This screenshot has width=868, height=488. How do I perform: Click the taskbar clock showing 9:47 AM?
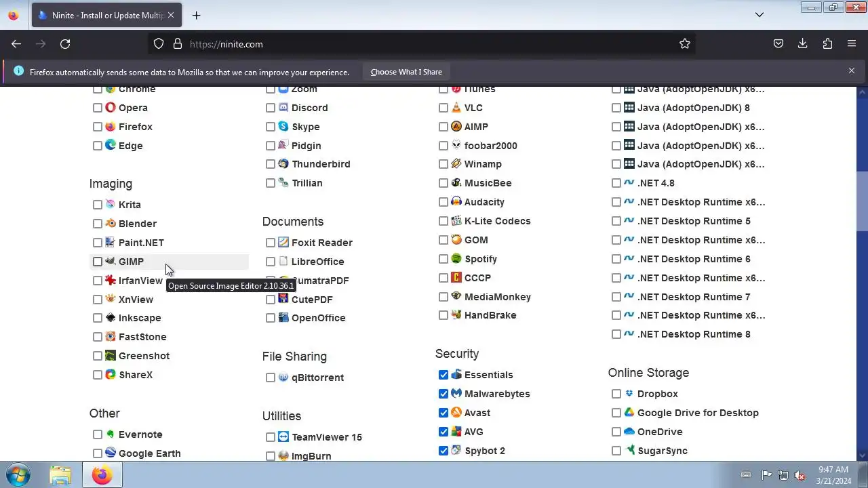click(833, 475)
